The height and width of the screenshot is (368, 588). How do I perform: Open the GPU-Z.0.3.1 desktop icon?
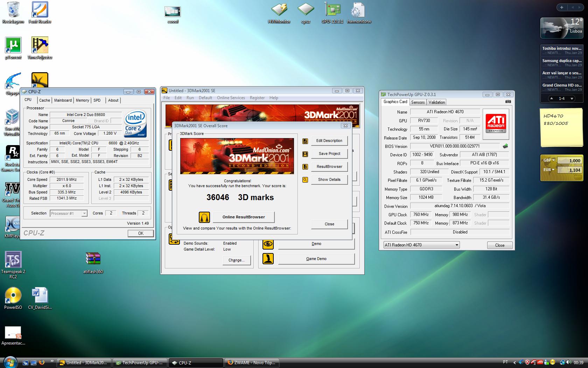[x=332, y=13]
